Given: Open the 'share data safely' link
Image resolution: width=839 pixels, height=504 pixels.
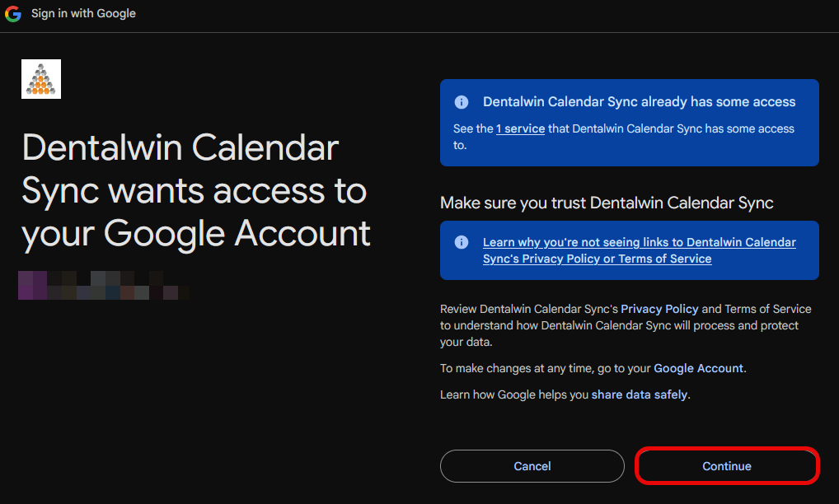Looking at the screenshot, I should [x=640, y=394].
